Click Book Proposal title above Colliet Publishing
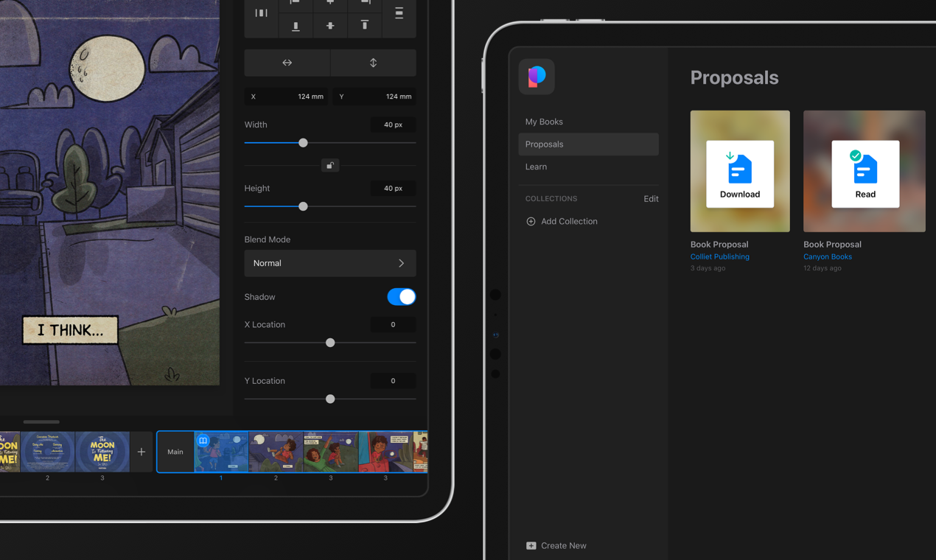The image size is (936, 560). pyautogui.click(x=719, y=245)
